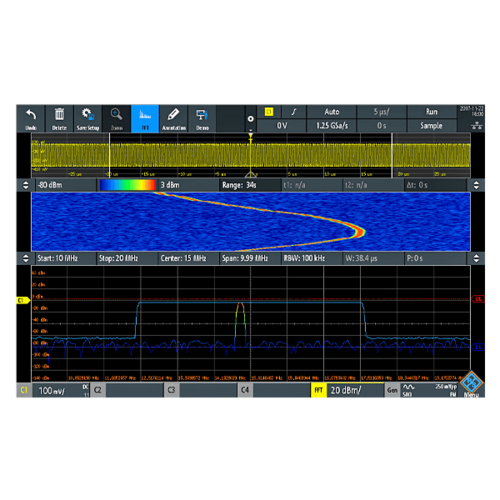Toggle the yellow FFT channel label
The width and height of the screenshot is (500, 500).
tap(318, 390)
